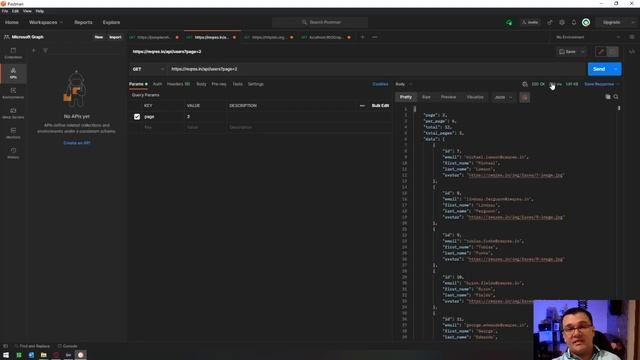
Task: Expand the Save button dropdown arrow
Action: pyautogui.click(x=583, y=52)
